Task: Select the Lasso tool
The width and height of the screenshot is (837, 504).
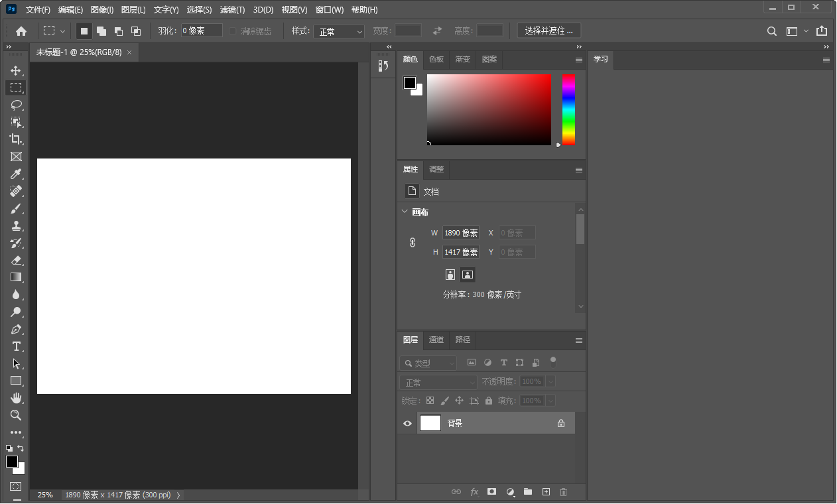Action: pos(16,104)
